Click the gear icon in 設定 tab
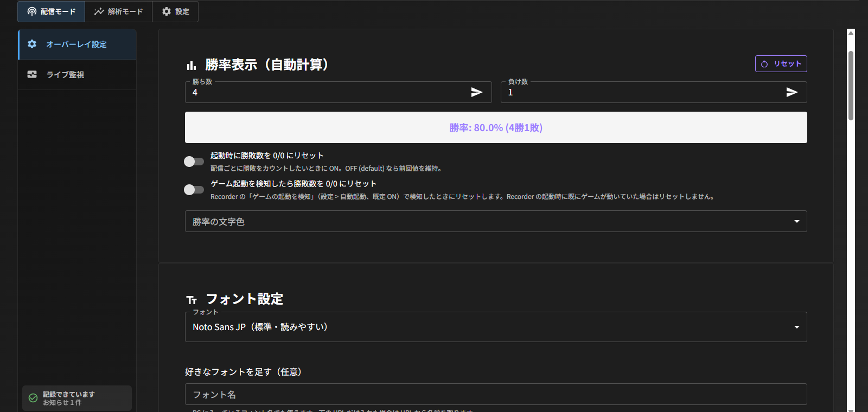868x412 pixels. pyautogui.click(x=167, y=11)
